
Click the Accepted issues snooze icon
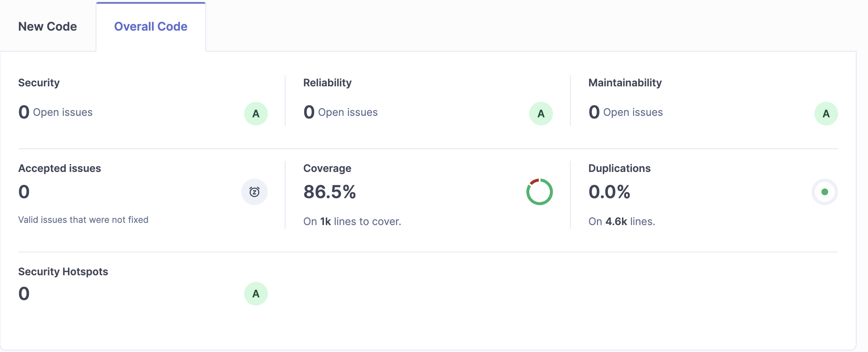click(x=254, y=192)
